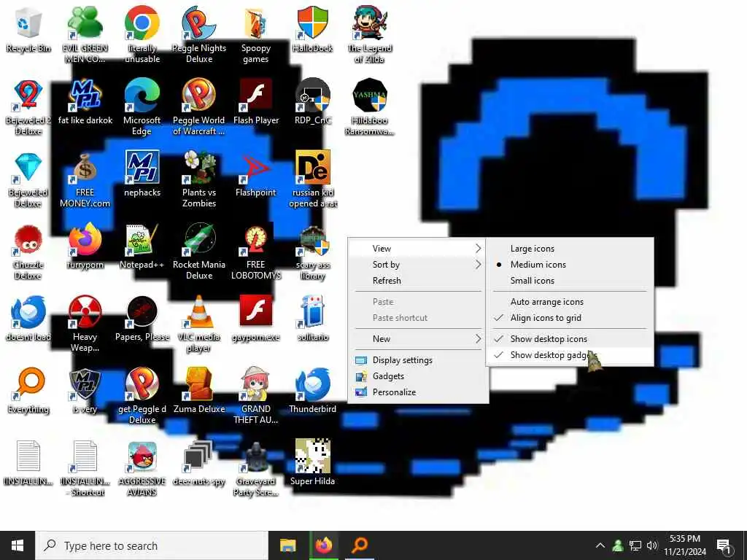The height and width of the screenshot is (560, 747).
Task: Show hidden system tray icons chevron
Action: click(x=600, y=545)
